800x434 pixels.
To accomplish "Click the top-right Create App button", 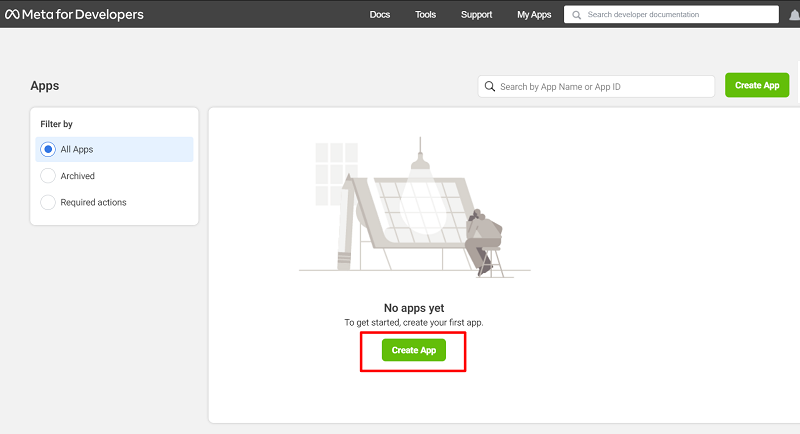I will coord(757,85).
